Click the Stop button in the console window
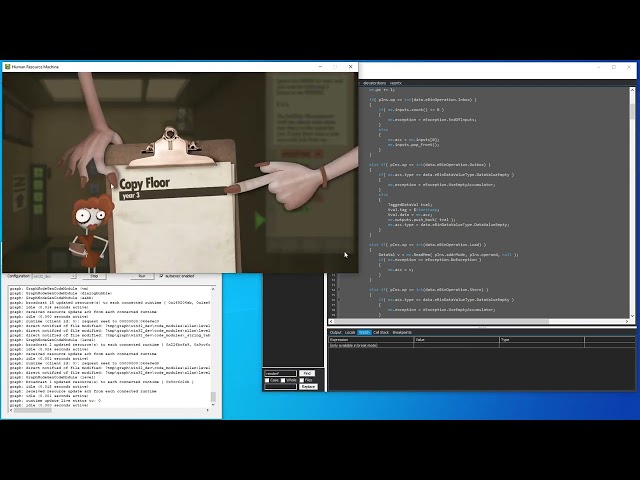The height and width of the screenshot is (480, 640). click(x=94, y=276)
